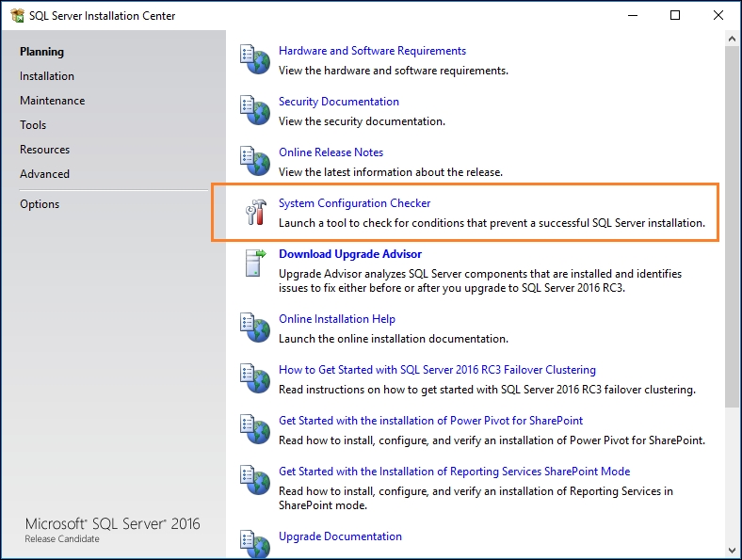Open Get Started with Power Pivot for SharePoint link

tap(430, 421)
